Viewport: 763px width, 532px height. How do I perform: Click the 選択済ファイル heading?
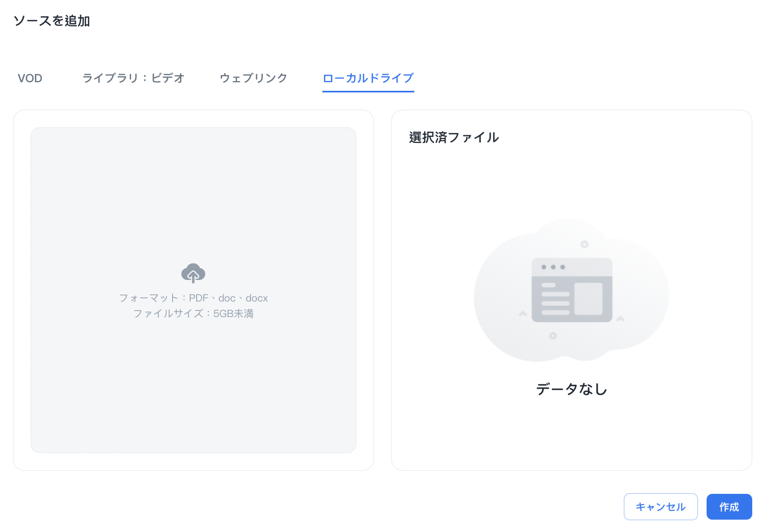tap(454, 138)
